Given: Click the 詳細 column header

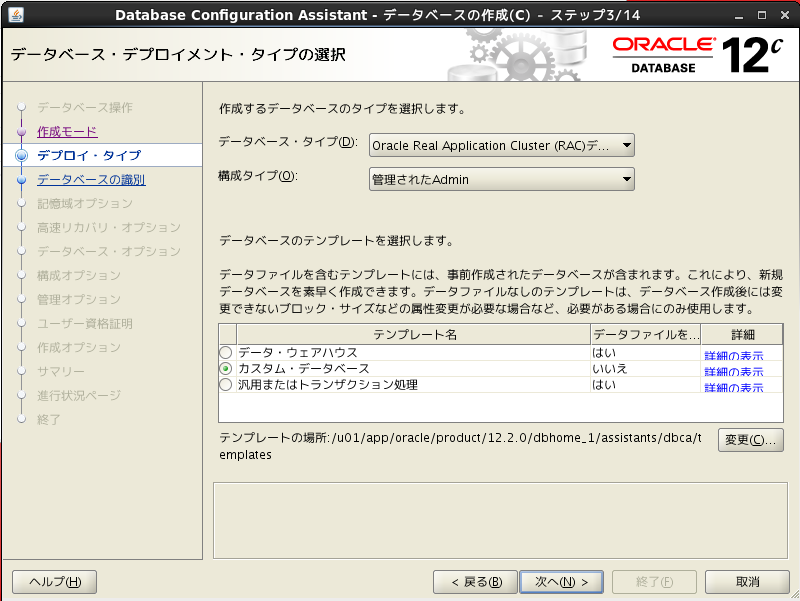Looking at the screenshot, I should (742, 335).
